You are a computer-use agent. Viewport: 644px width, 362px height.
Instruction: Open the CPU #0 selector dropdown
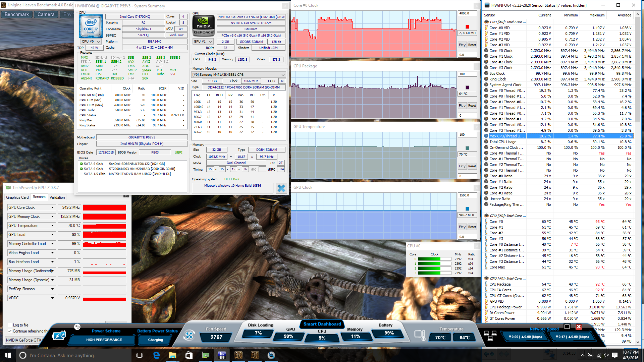(91, 42)
